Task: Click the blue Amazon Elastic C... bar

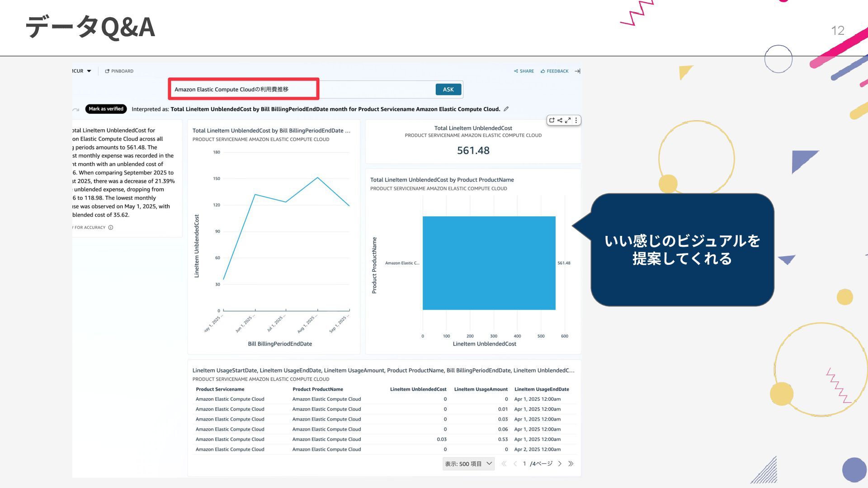Action: [x=489, y=263]
